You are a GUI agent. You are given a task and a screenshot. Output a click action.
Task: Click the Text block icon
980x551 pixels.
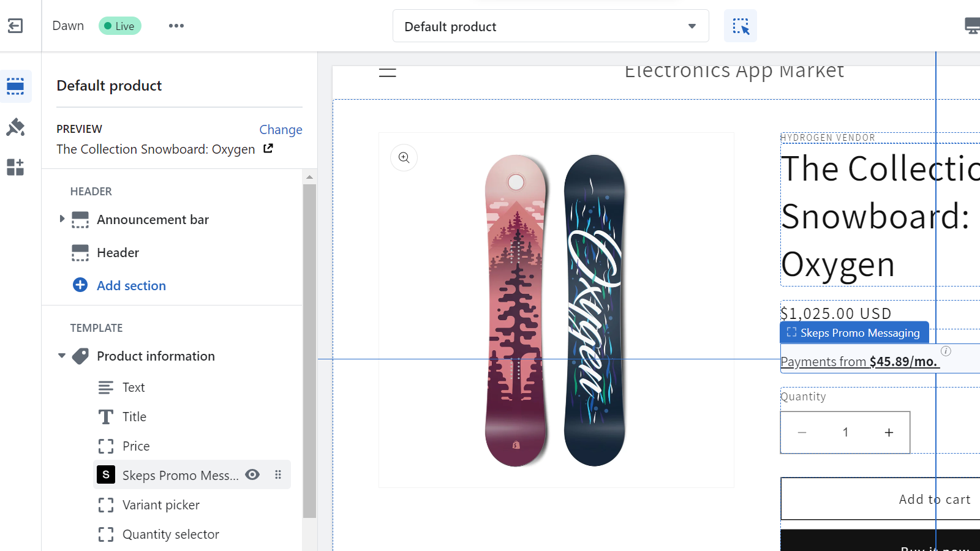[x=106, y=388]
